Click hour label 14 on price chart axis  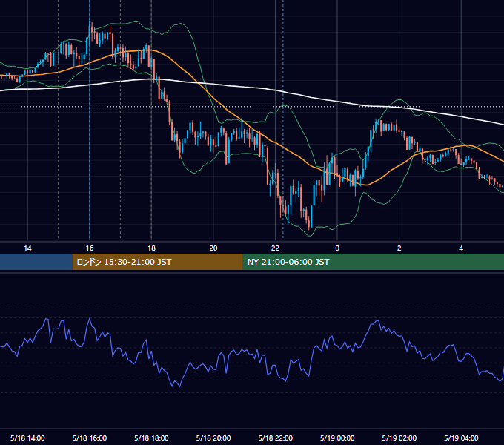pyautogui.click(x=27, y=248)
